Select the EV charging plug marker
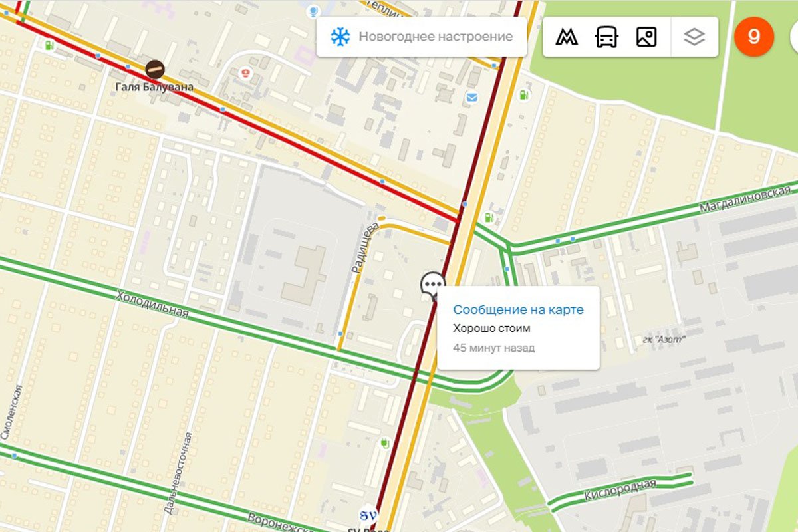 (384, 442)
